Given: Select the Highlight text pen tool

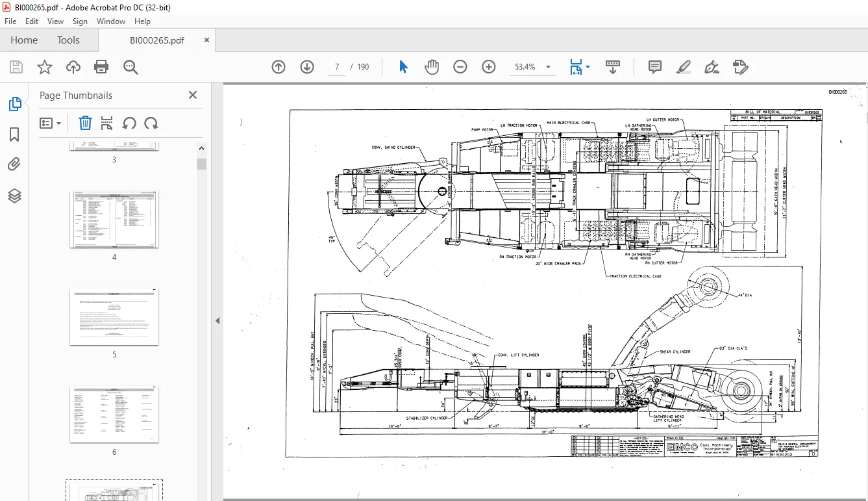Looking at the screenshot, I should (x=684, y=67).
